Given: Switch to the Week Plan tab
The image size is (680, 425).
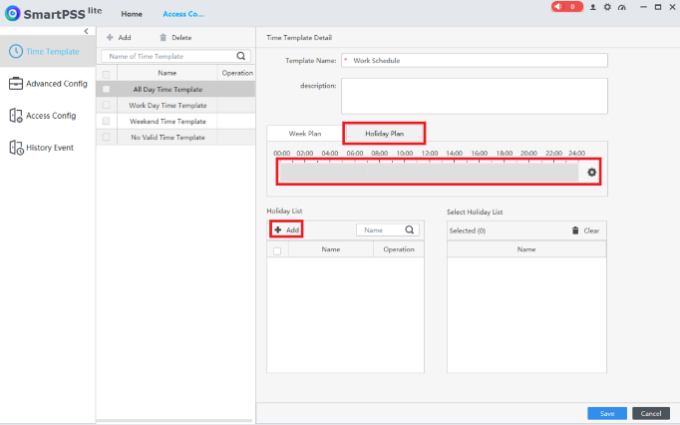Looking at the screenshot, I should pos(305,134).
